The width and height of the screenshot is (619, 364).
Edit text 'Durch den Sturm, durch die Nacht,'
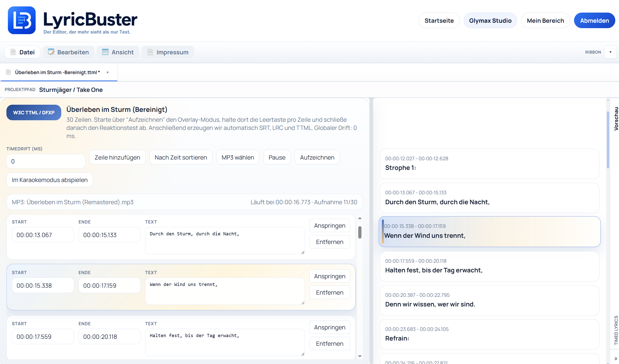(225, 241)
